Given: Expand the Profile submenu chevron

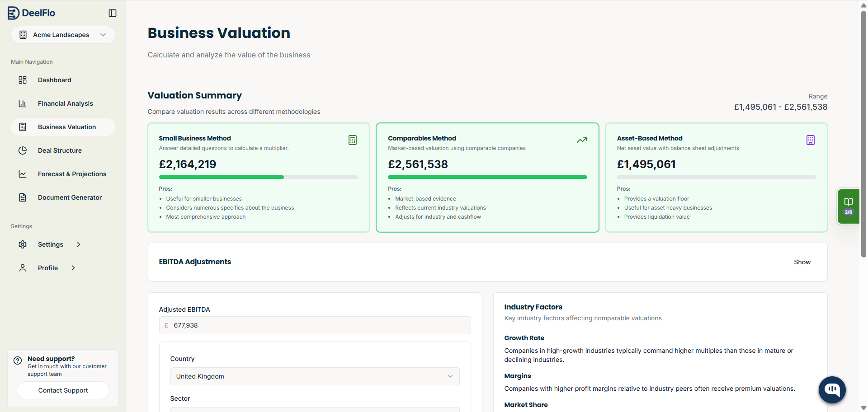Looking at the screenshot, I should coord(73,268).
